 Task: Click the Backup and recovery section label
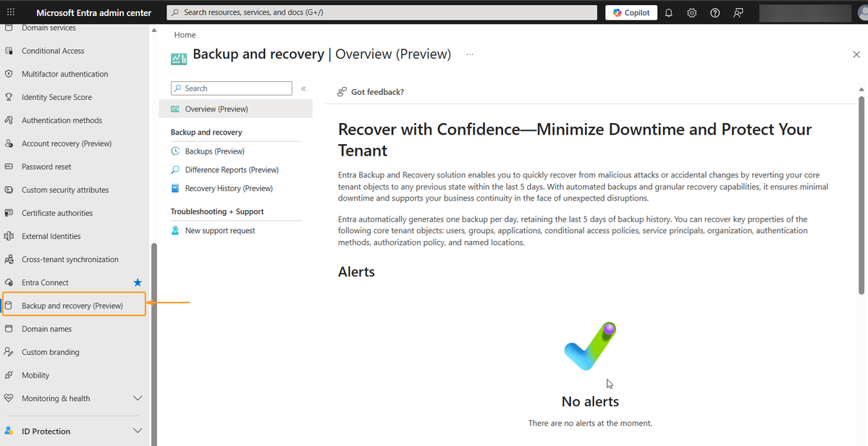coord(206,132)
